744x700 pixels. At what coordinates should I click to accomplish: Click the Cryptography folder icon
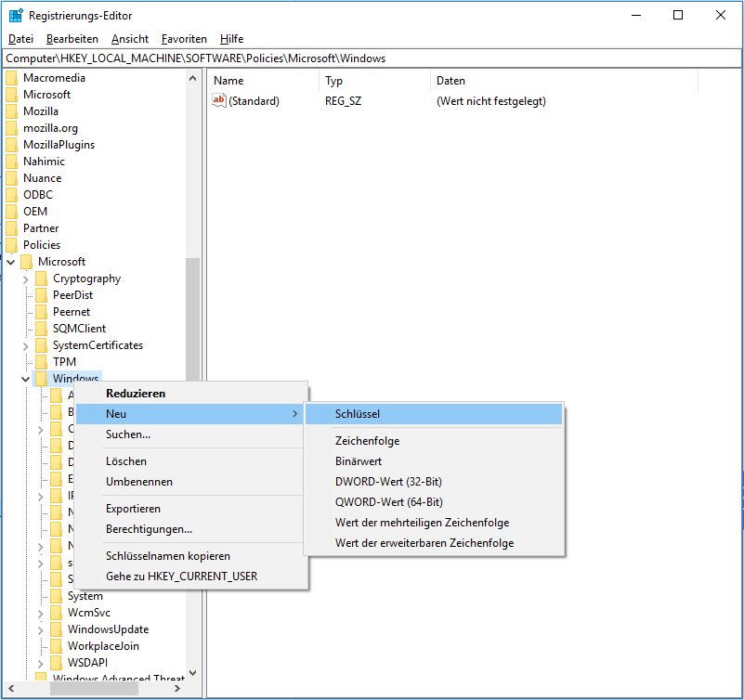[41, 279]
